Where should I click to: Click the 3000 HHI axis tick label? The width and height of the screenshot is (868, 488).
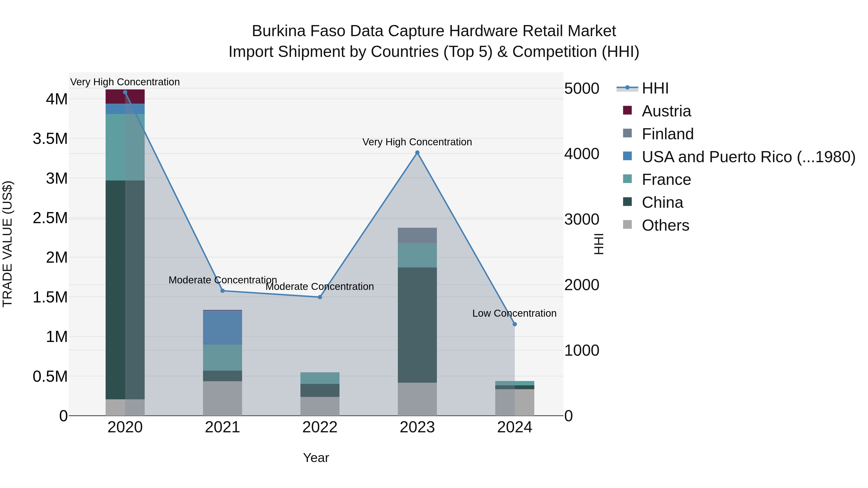(582, 220)
